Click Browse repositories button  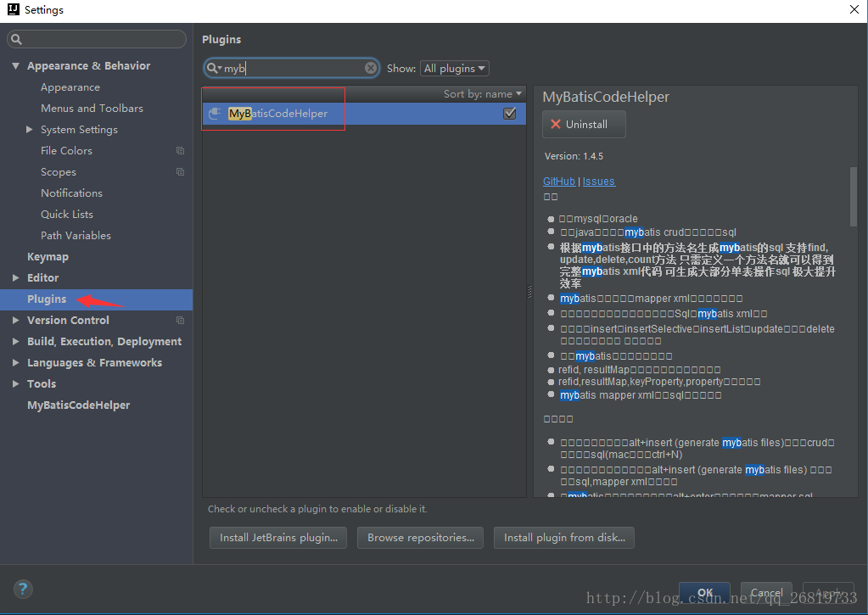pyautogui.click(x=421, y=538)
